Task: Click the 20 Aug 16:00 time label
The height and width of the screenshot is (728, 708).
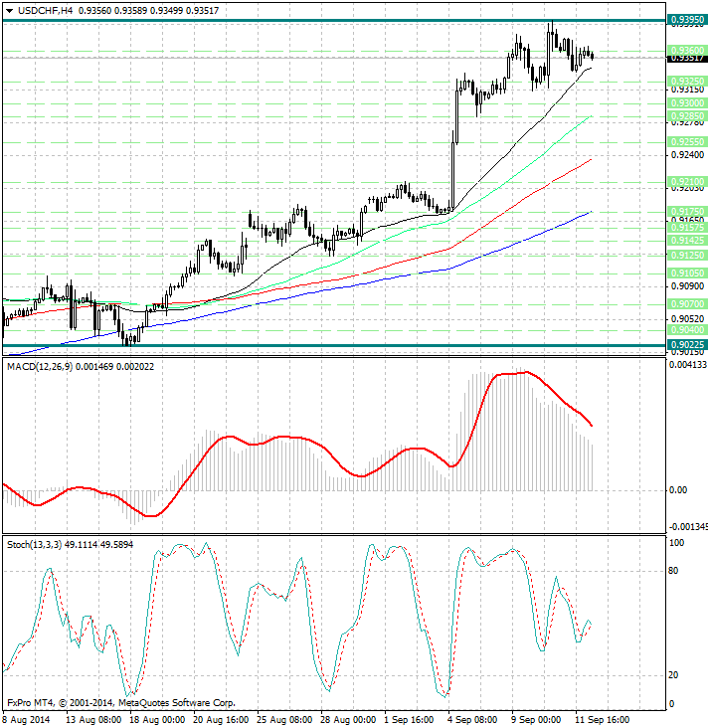Action: click(x=221, y=720)
